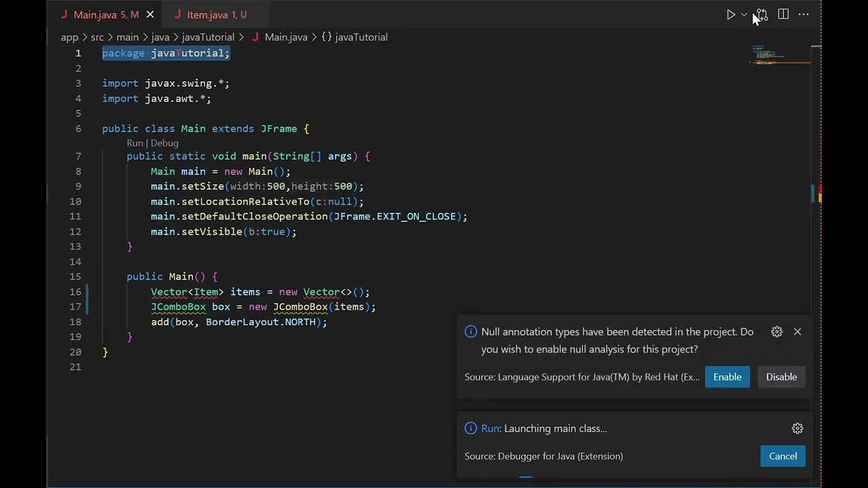Click line number 6 in the gutter

79,129
